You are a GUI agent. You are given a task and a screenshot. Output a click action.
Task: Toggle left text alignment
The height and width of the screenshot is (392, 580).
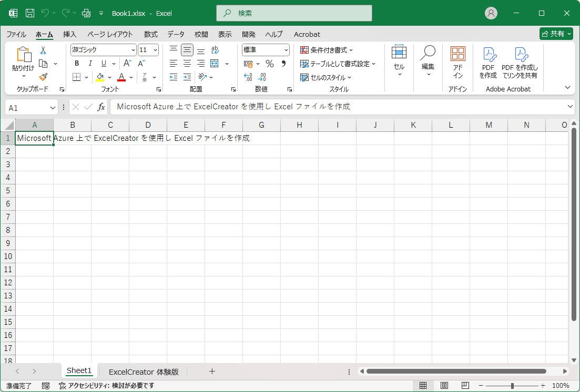(174, 63)
